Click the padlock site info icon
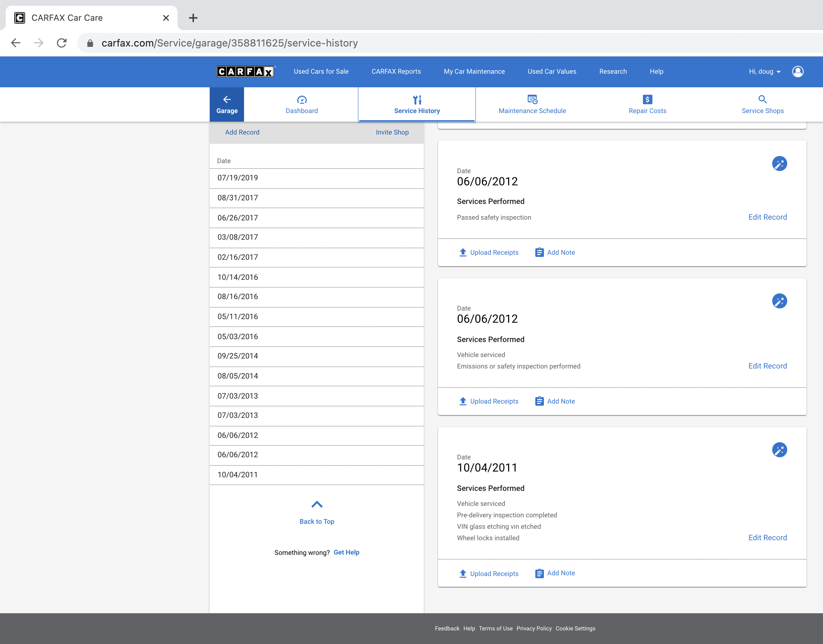Screen dimensions: 823x644 (90, 43)
